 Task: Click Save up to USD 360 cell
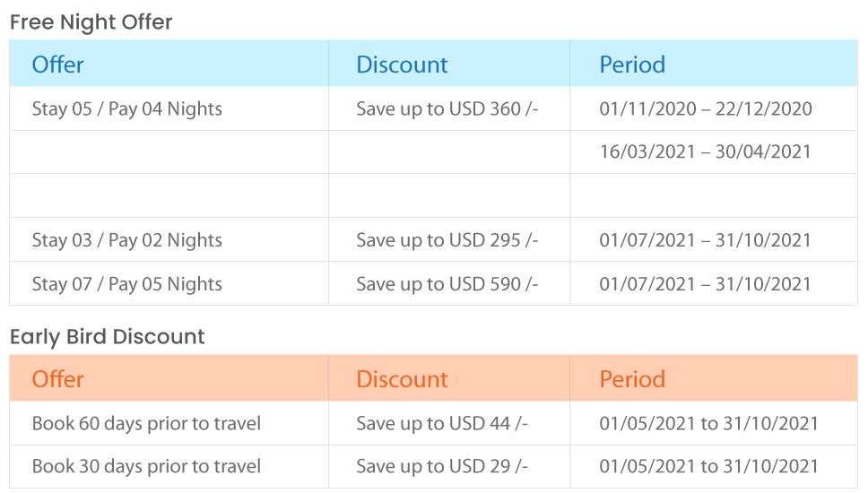point(447,109)
